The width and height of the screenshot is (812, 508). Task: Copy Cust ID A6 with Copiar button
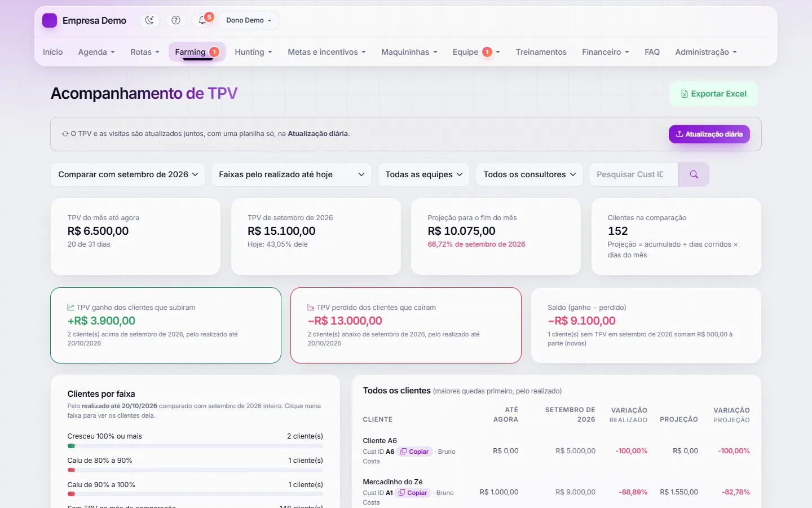414,452
